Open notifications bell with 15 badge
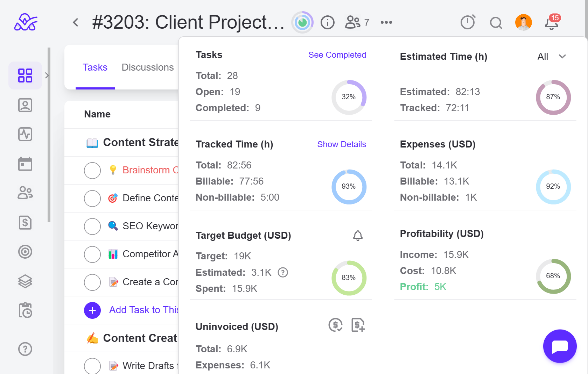The height and width of the screenshot is (374, 588). [x=552, y=23]
